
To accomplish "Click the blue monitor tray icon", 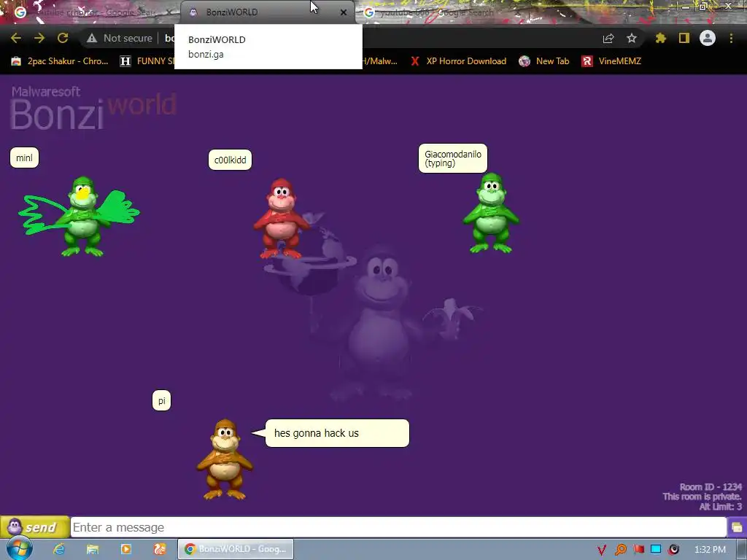I will coord(656,550).
